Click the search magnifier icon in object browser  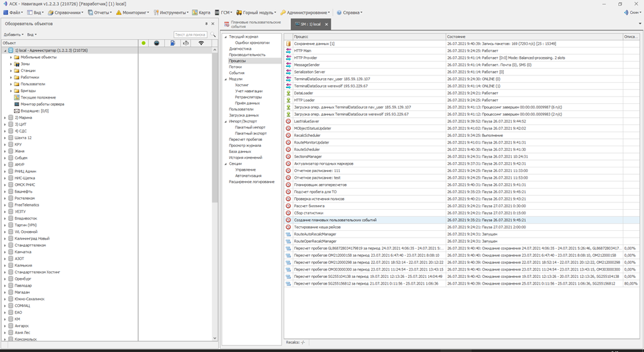click(x=213, y=34)
